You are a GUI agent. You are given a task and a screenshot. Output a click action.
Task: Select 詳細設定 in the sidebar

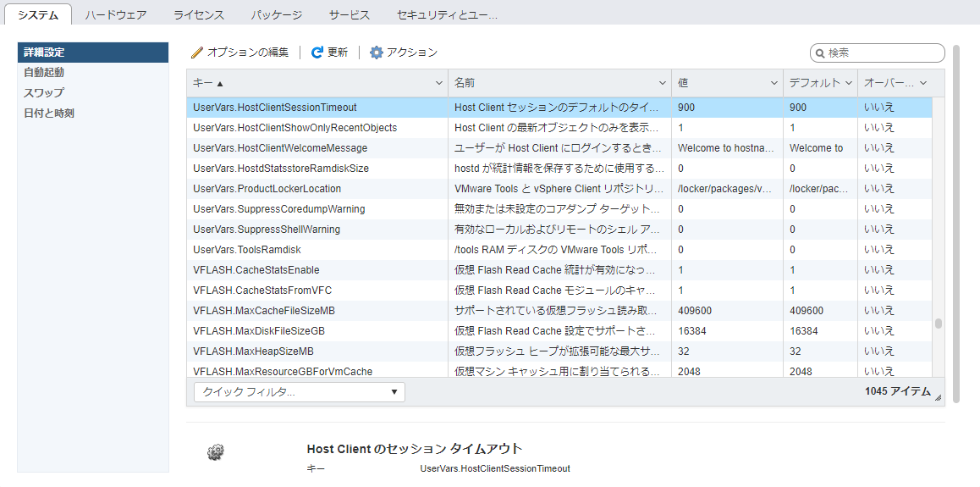(93, 53)
